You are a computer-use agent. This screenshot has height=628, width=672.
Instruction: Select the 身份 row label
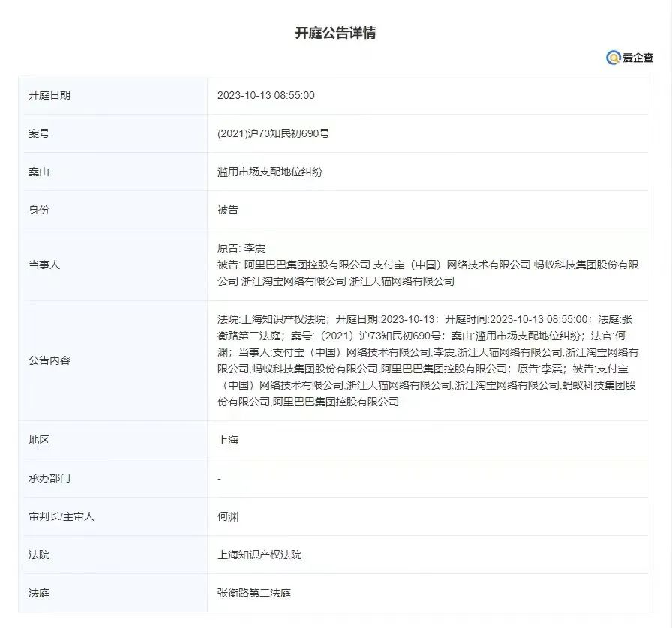[x=39, y=210]
